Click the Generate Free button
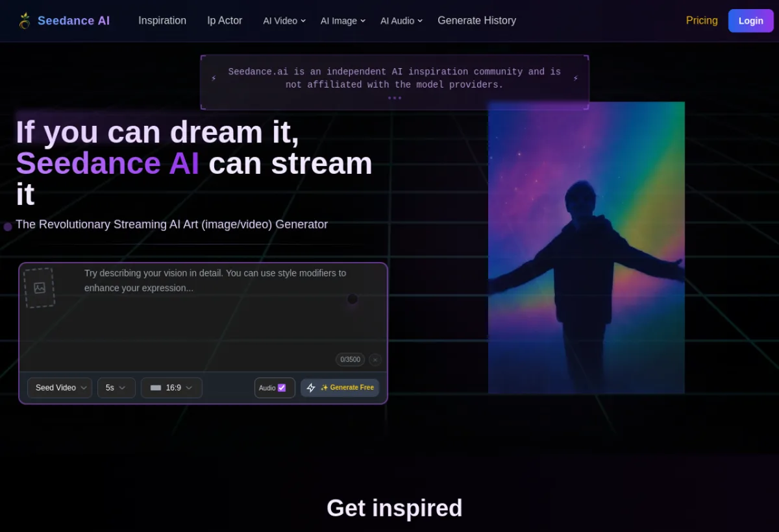 pyautogui.click(x=340, y=388)
